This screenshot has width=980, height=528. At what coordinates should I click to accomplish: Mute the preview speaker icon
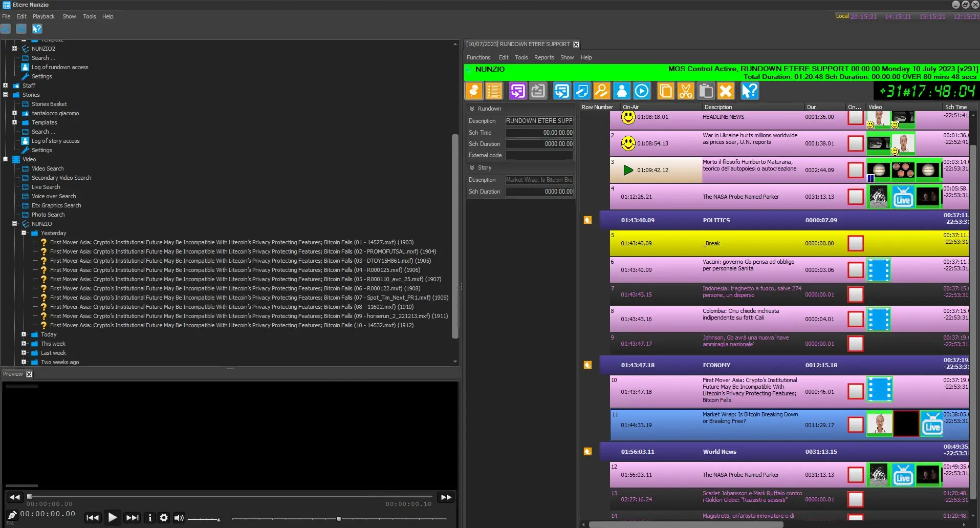pos(179,518)
